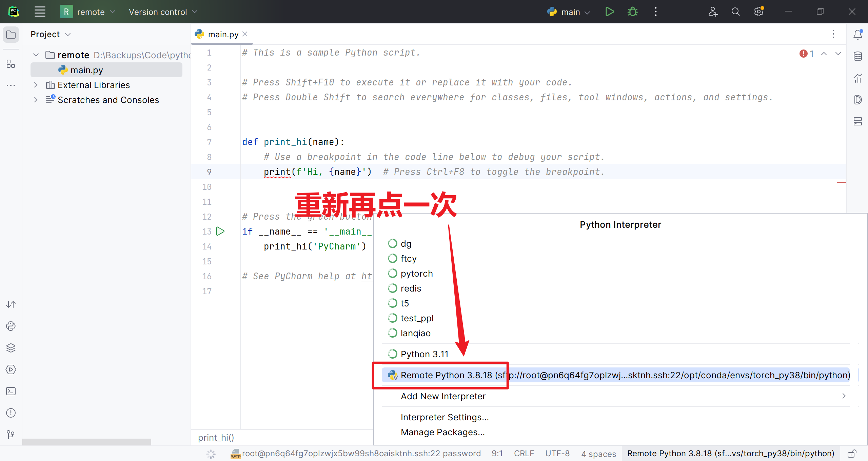Expand External Libraries node
This screenshot has height=461, width=868.
coord(36,85)
